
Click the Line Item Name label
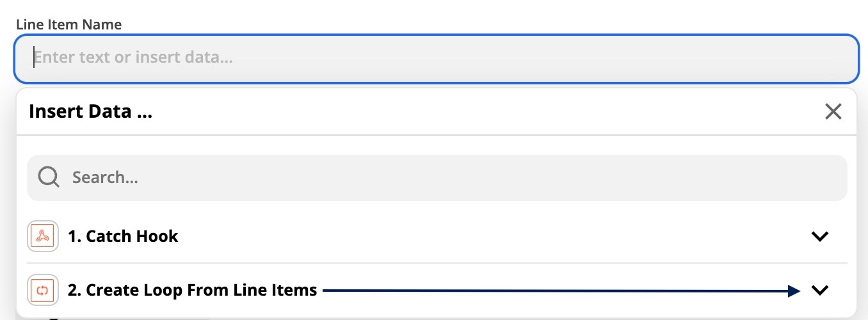[x=68, y=24]
